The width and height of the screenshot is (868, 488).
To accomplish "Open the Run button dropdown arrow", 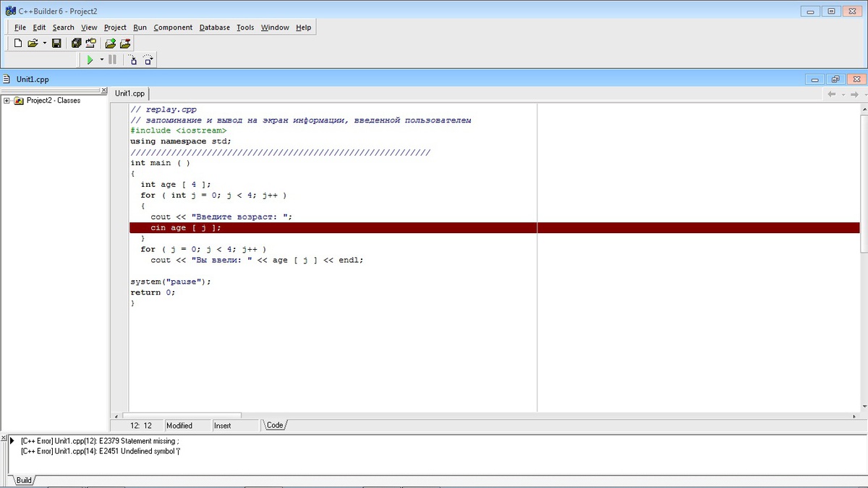I will coord(102,60).
